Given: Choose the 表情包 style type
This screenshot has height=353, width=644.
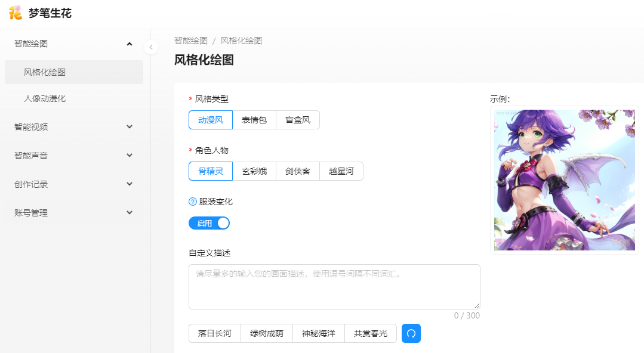Looking at the screenshot, I should click(x=254, y=120).
